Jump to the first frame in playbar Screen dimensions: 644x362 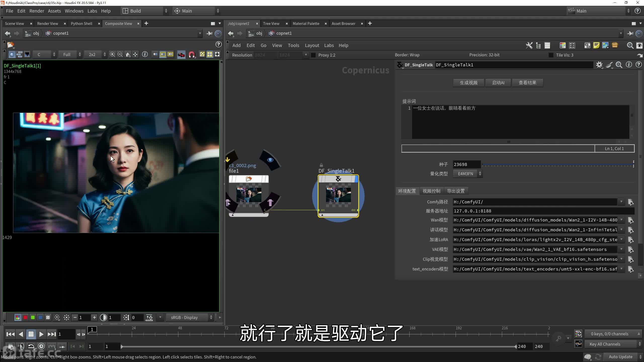10,334
